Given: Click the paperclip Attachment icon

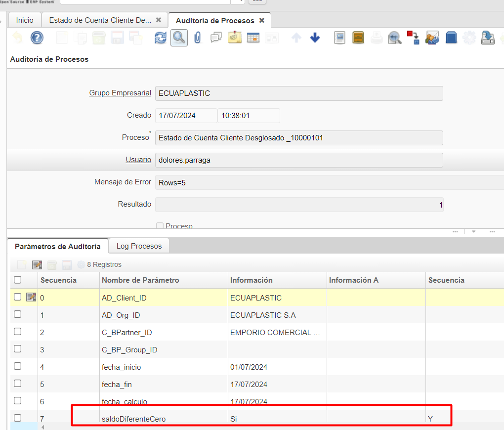Looking at the screenshot, I should pyautogui.click(x=198, y=38).
